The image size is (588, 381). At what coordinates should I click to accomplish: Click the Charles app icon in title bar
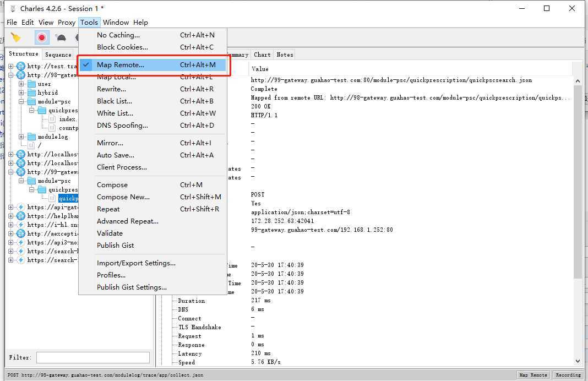(12, 8)
